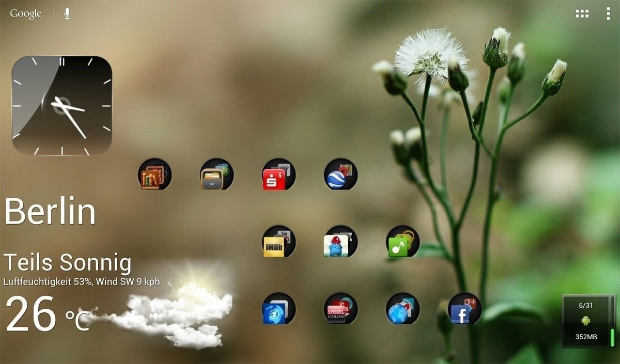Tap the 352MB memory cleaner widget
The image size is (620, 364).
click(x=589, y=321)
